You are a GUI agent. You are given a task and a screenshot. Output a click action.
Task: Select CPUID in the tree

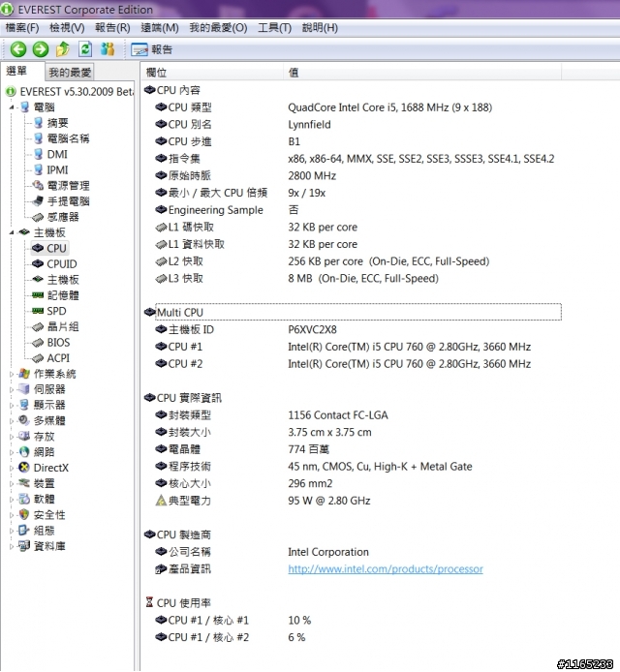pyautogui.click(x=62, y=264)
